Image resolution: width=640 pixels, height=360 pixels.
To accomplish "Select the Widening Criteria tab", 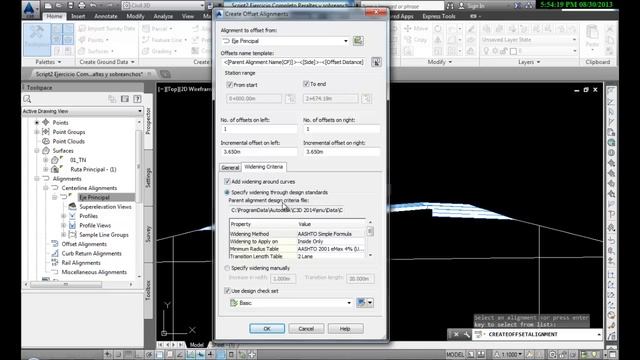I will 264,167.
